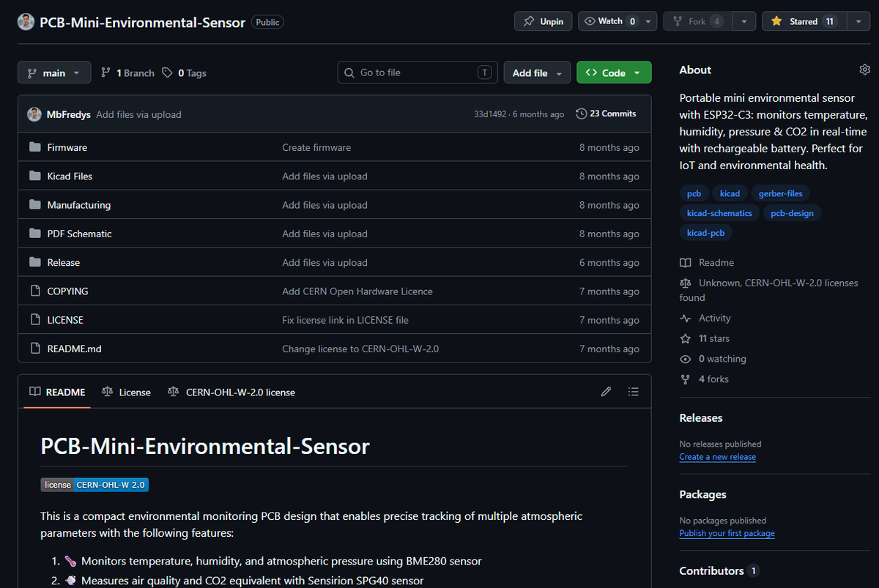879x588 pixels.
Task: Open commit 'Add CERN Open Hardware Licence'
Action: [x=357, y=291]
